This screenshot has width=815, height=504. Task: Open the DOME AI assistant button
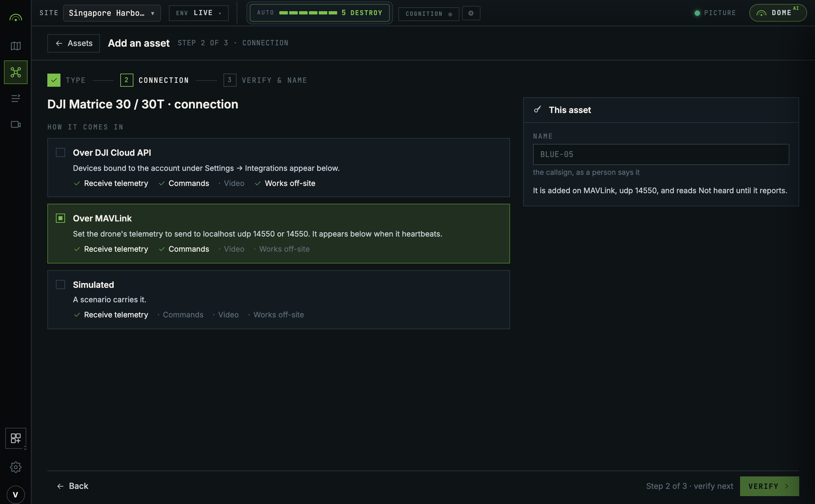[778, 13]
